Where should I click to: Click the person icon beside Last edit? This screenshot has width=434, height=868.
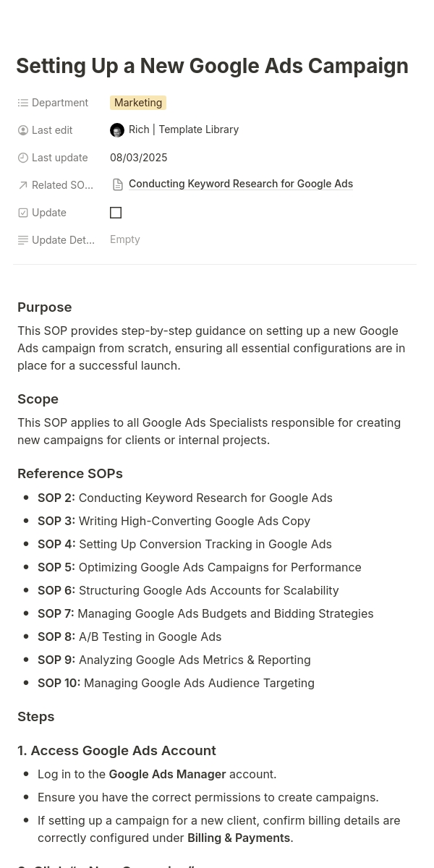pyautogui.click(x=23, y=130)
